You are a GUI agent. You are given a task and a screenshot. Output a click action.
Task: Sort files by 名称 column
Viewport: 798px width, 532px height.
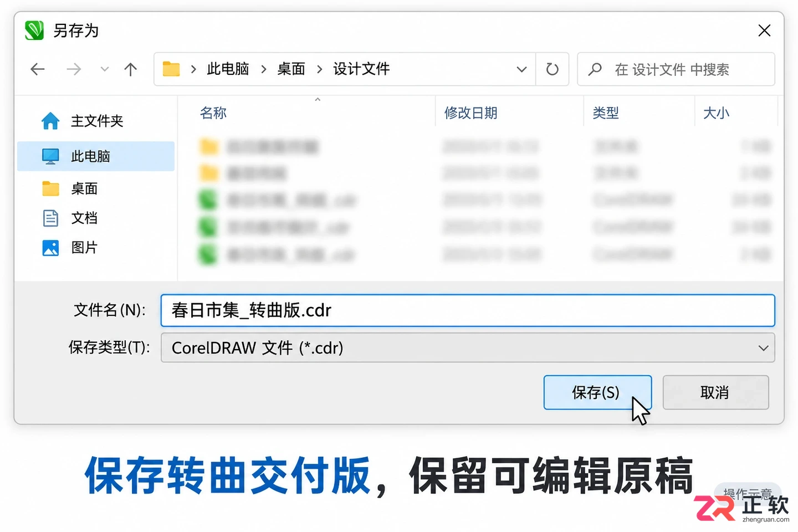pyautogui.click(x=213, y=113)
